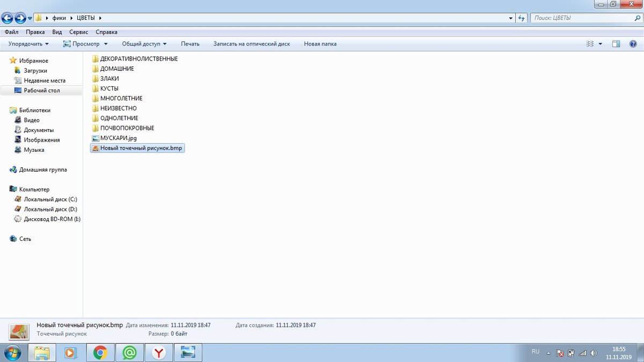Create a folder with Новая папка

320,44
